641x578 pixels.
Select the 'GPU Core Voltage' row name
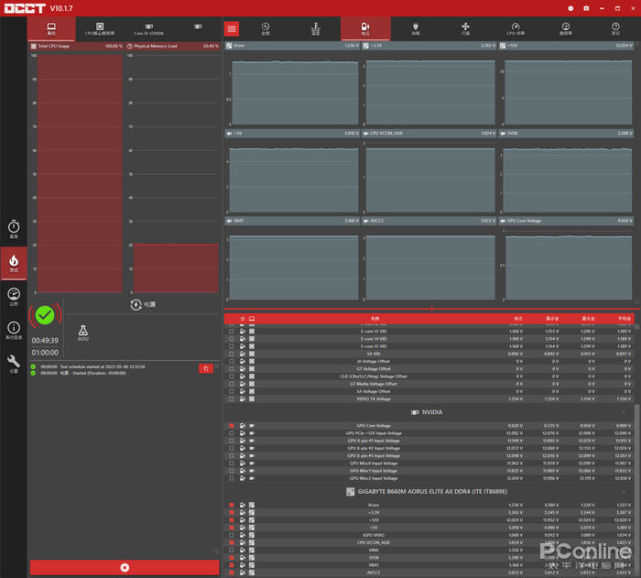pyautogui.click(x=374, y=426)
